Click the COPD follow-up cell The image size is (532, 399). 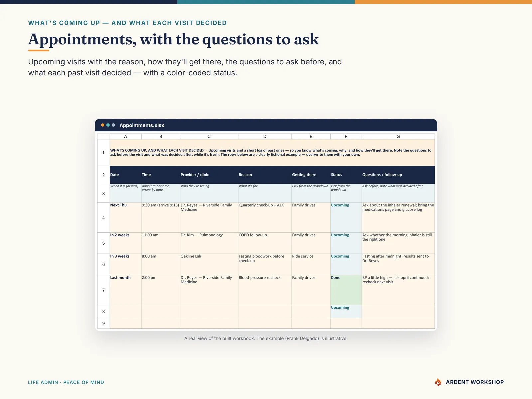tap(265, 243)
